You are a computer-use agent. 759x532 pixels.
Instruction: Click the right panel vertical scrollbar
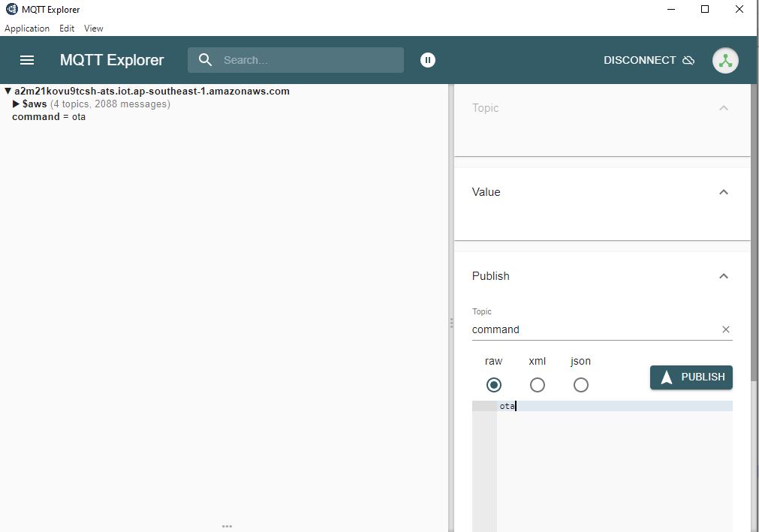(x=754, y=232)
